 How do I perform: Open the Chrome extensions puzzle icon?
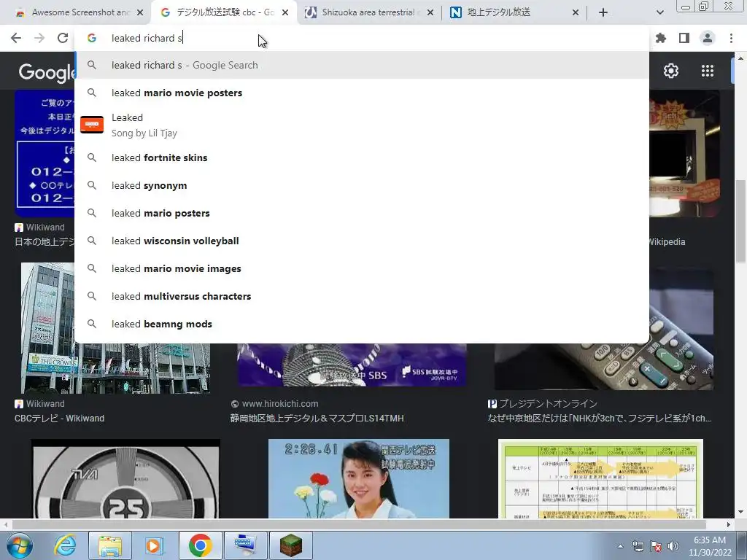point(661,38)
